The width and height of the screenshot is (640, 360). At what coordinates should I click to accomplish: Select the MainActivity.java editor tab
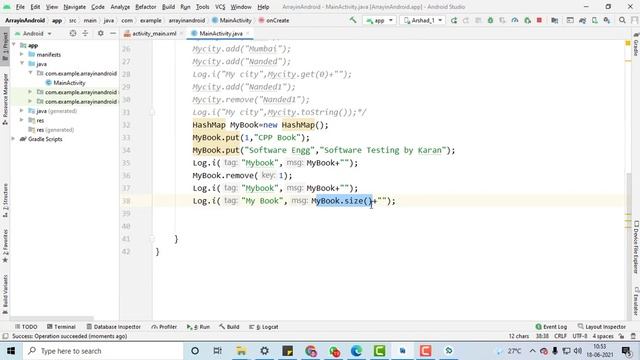coord(220,33)
